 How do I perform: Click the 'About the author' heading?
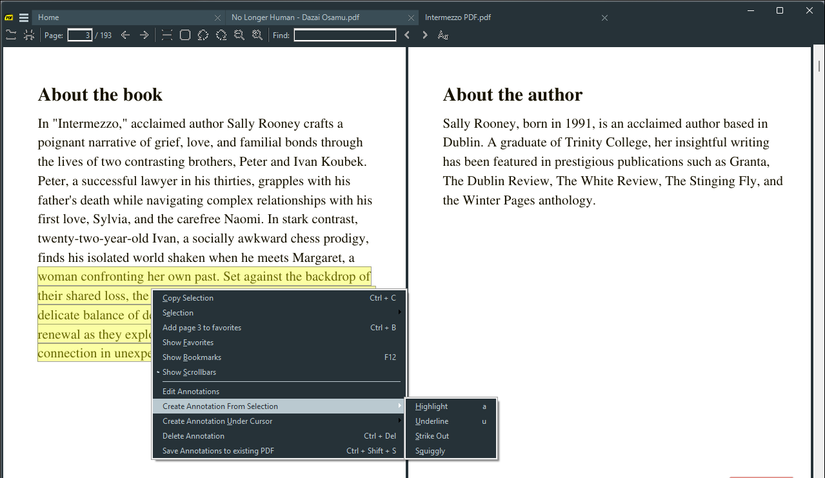click(512, 95)
